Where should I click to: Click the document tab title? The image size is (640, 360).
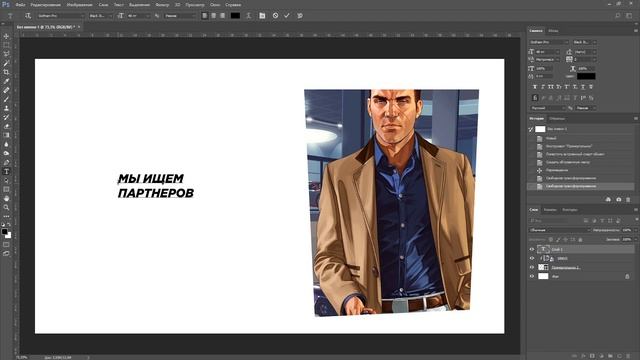[45, 27]
